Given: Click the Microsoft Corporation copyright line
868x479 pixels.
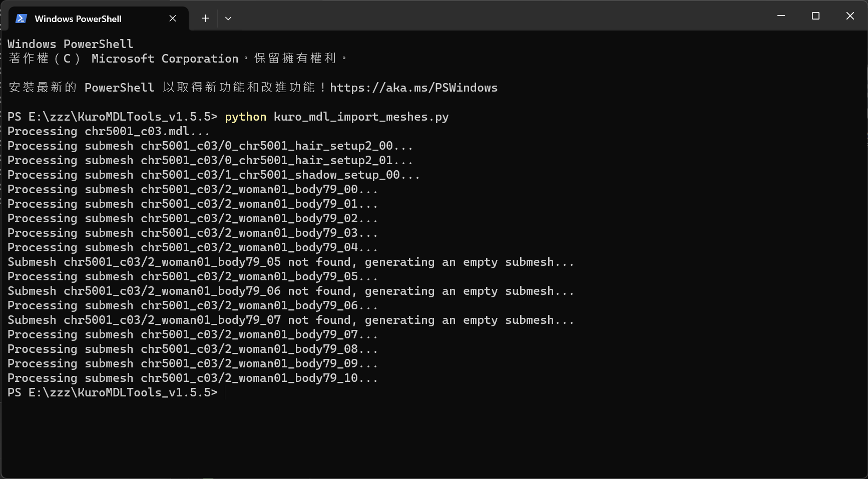Looking at the screenshot, I should coord(178,59).
